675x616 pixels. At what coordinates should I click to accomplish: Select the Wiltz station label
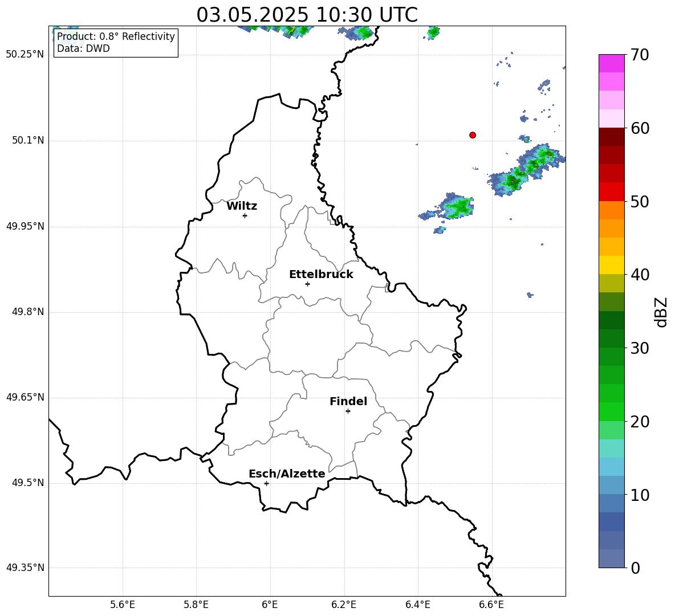click(x=242, y=206)
